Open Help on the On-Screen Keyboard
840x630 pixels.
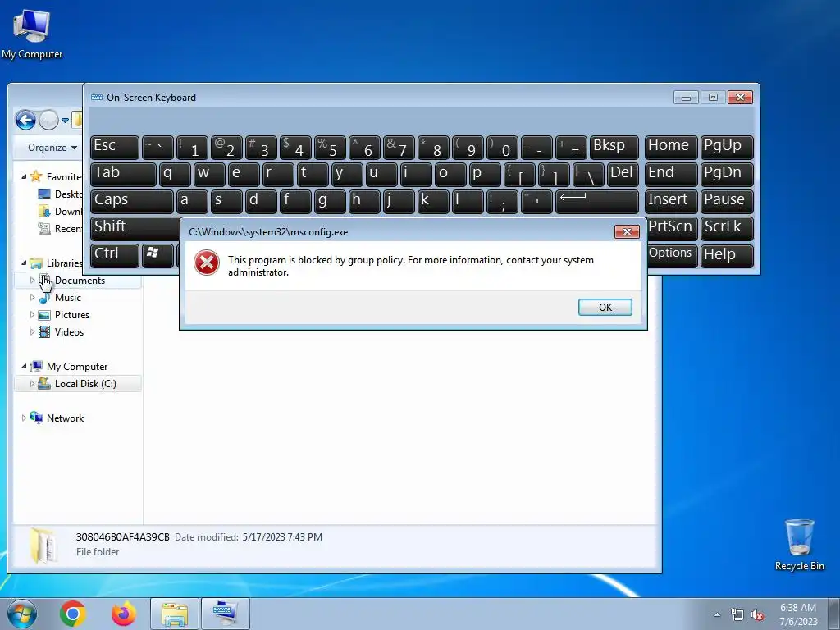coord(727,254)
